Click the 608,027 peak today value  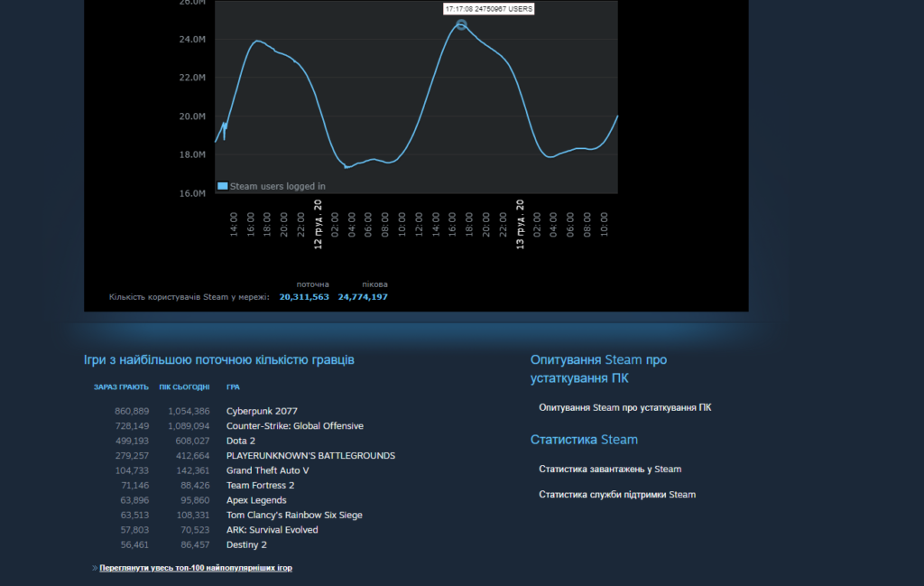pos(192,441)
